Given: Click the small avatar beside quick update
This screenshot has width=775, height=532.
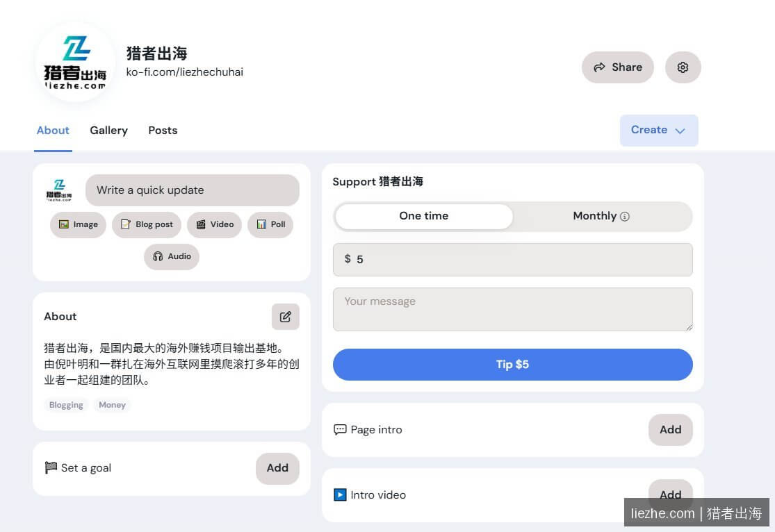Looking at the screenshot, I should click(x=59, y=190).
